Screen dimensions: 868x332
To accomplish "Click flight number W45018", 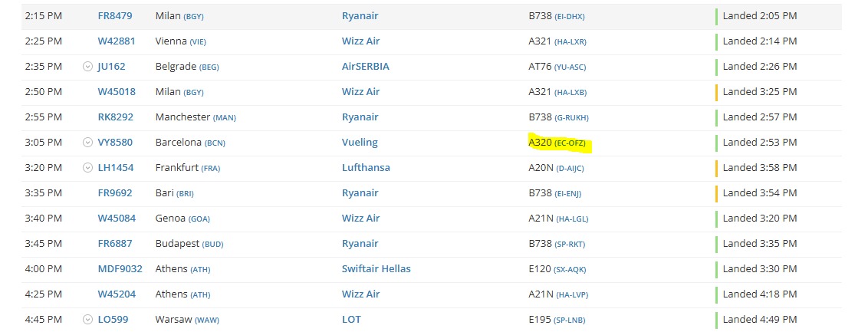I will [x=117, y=92].
